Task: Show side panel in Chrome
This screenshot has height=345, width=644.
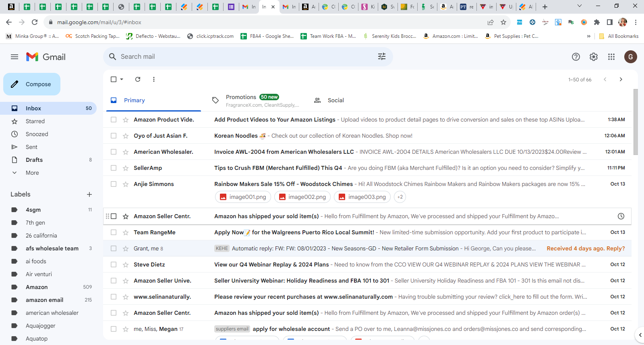Action: point(610,22)
